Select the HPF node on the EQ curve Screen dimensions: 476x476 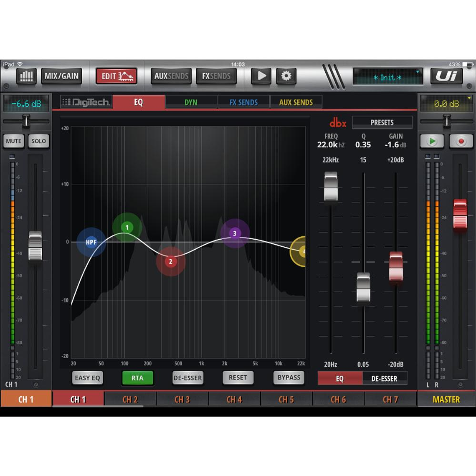(x=91, y=242)
